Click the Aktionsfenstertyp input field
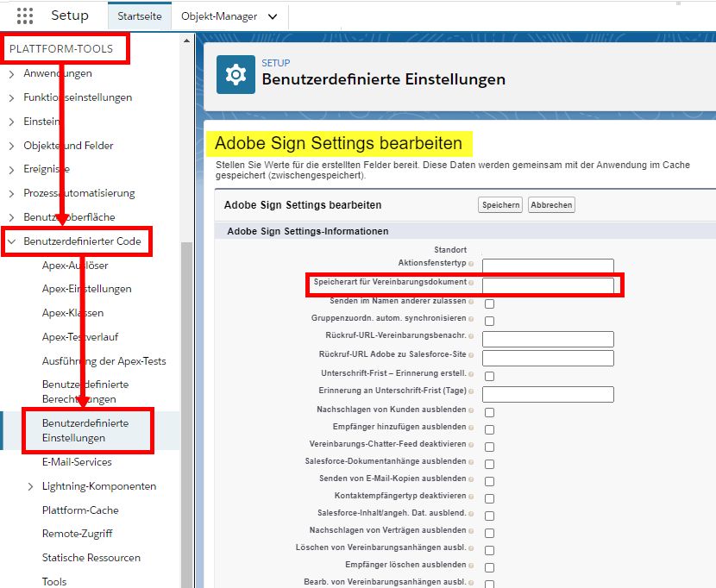Viewport: 716px width, 588px height. coord(548,266)
